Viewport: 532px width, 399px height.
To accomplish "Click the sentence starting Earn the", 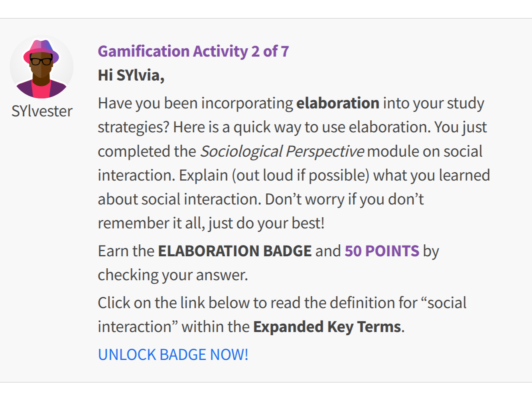I will [x=268, y=263].
